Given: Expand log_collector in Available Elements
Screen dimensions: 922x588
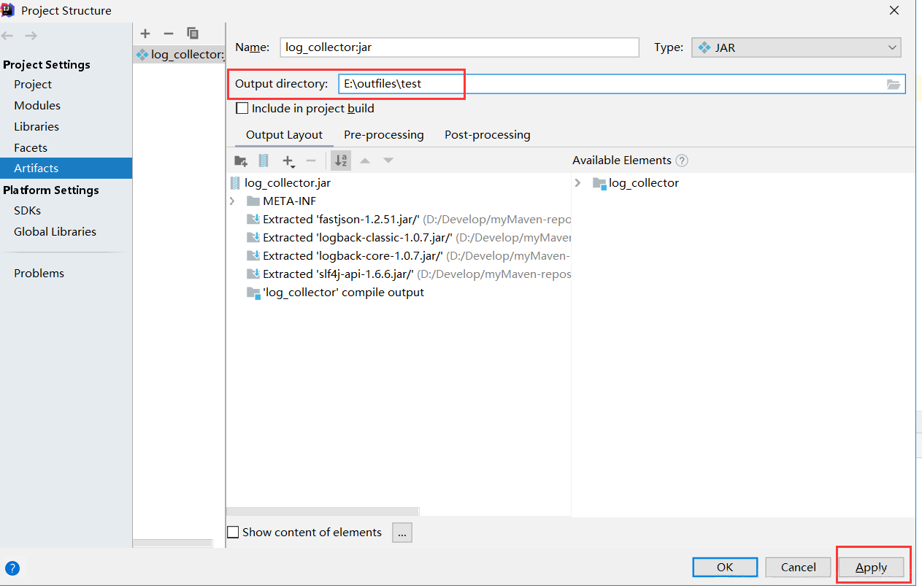Looking at the screenshot, I should tap(577, 183).
